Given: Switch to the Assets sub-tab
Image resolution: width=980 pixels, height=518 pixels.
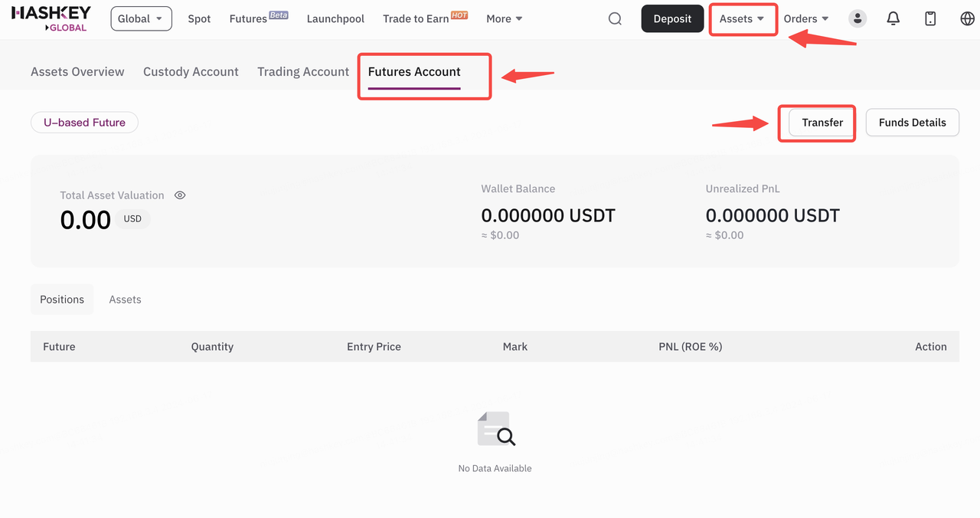Looking at the screenshot, I should point(125,300).
